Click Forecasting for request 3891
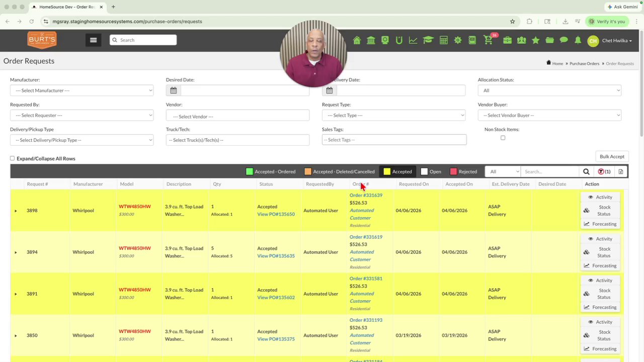The height and width of the screenshot is (362, 644). coord(600,307)
